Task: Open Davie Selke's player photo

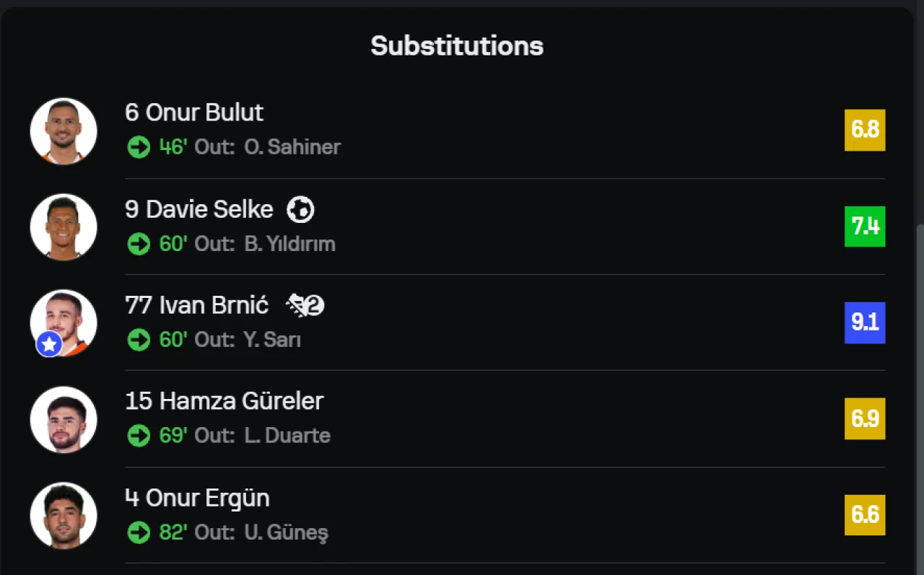Action: tap(64, 227)
